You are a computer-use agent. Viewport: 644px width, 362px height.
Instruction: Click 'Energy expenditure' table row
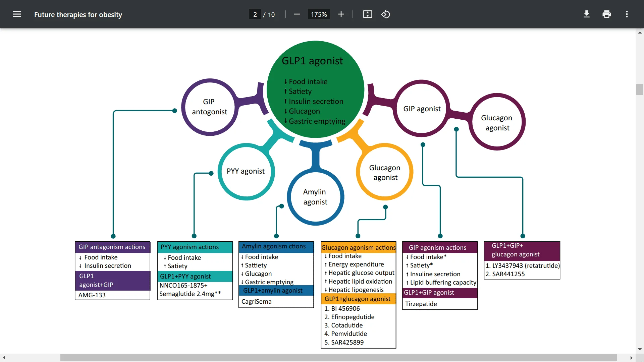click(354, 264)
